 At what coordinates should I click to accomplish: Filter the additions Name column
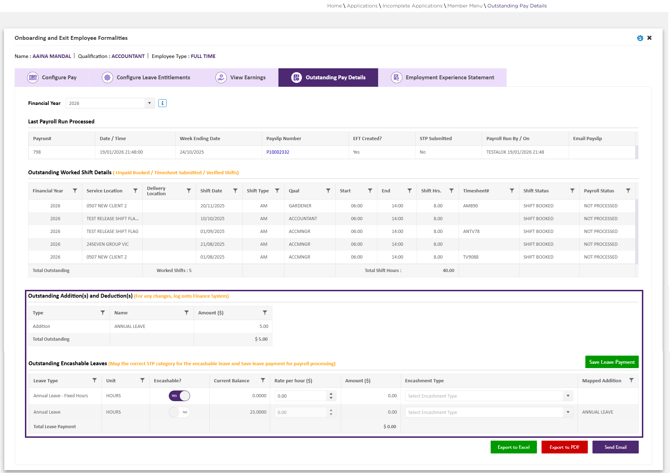point(186,313)
